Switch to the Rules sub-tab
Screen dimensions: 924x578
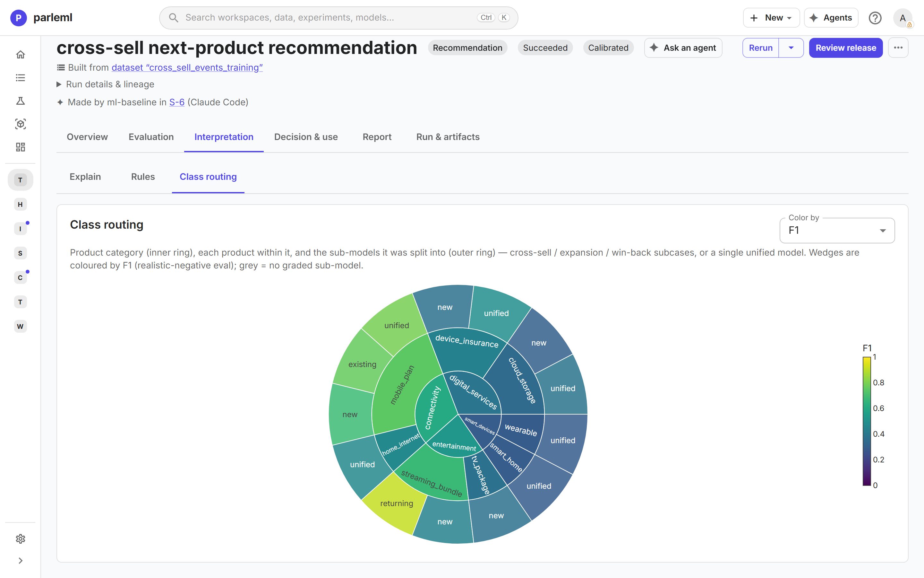coord(143,177)
